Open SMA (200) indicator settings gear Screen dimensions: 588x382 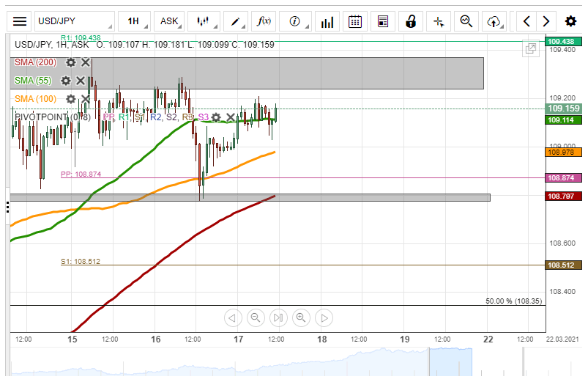click(71, 62)
